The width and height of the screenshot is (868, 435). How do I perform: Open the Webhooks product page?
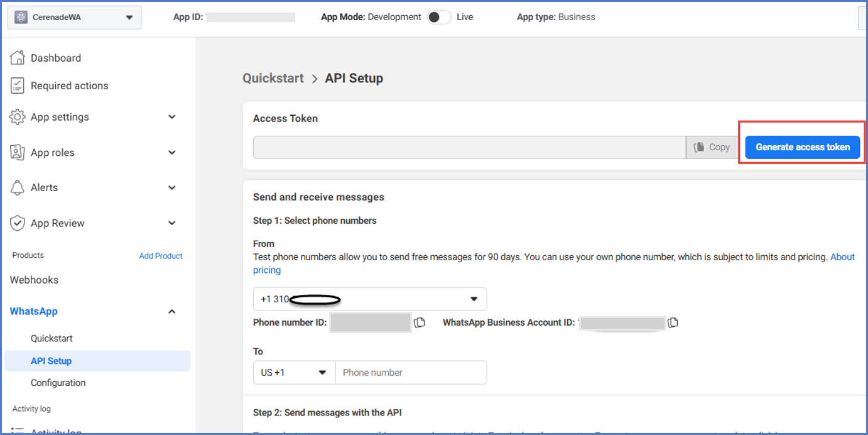(x=34, y=280)
